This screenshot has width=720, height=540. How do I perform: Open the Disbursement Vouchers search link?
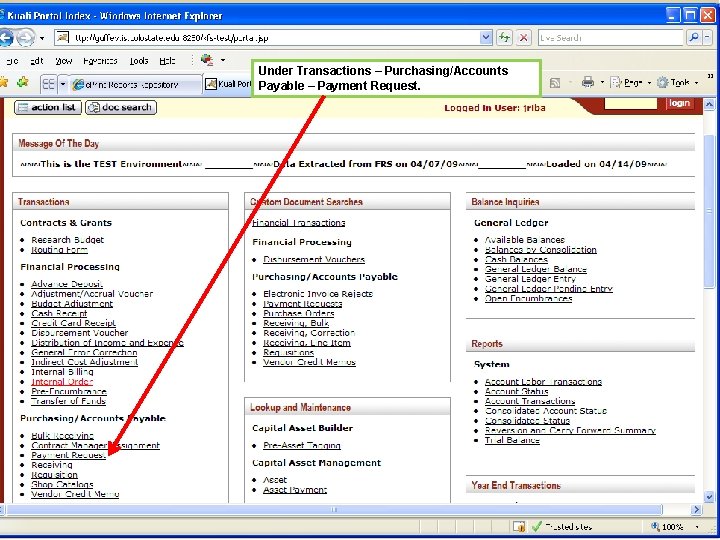click(314, 259)
